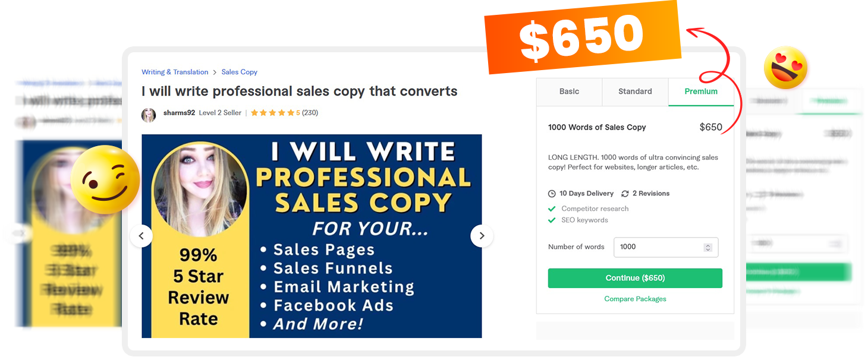Click the next image arrow on gallery
Image resolution: width=868 pixels, height=357 pixels.
click(x=482, y=236)
